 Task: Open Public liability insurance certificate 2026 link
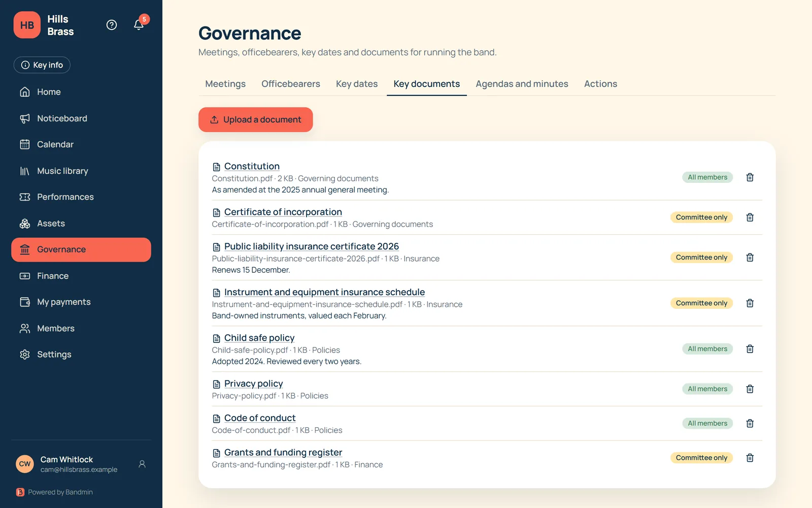click(312, 246)
